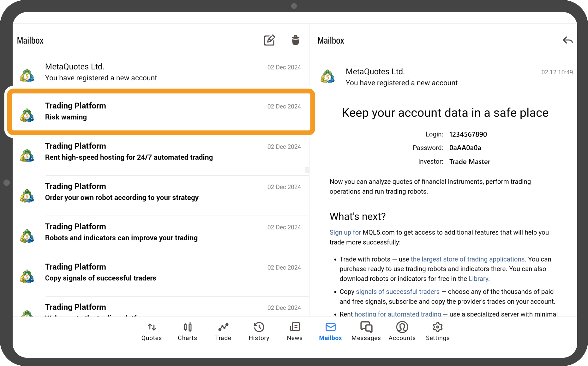Screen dimensions: 588x366
Task: Open the Settings tab
Action: click(437, 331)
